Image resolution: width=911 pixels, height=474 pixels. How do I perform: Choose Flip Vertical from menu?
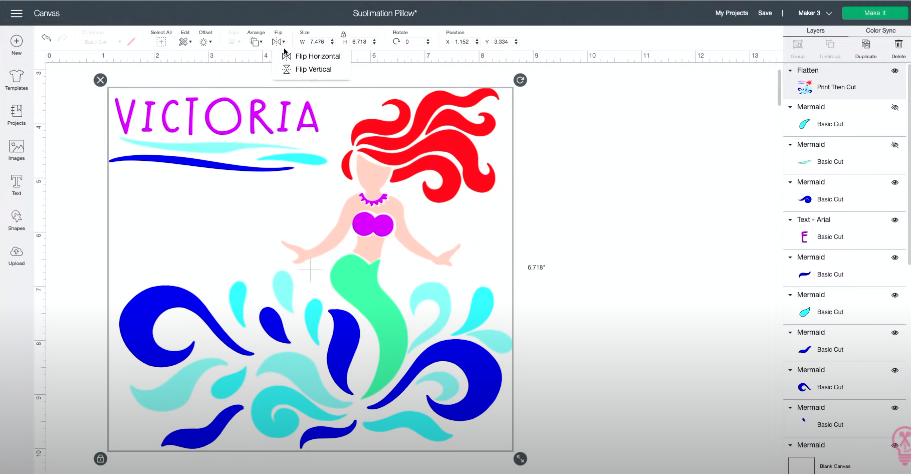(307, 69)
